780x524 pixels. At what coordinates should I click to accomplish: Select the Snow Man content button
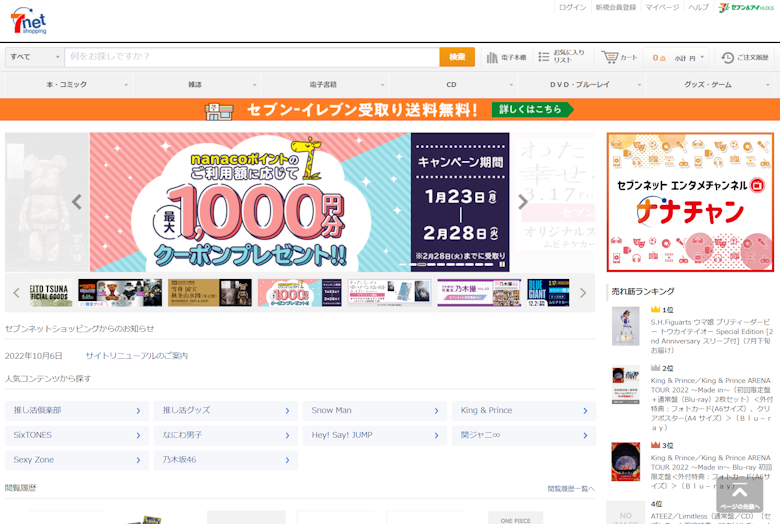click(x=375, y=411)
